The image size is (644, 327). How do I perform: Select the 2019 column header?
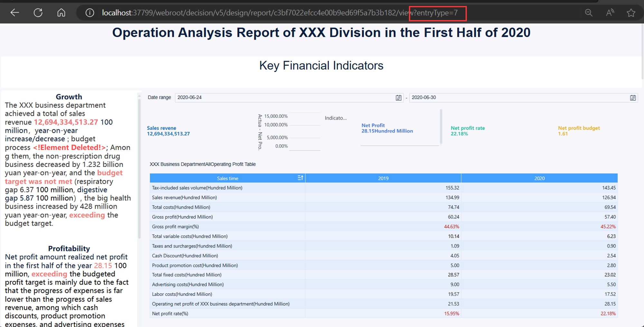(x=383, y=178)
